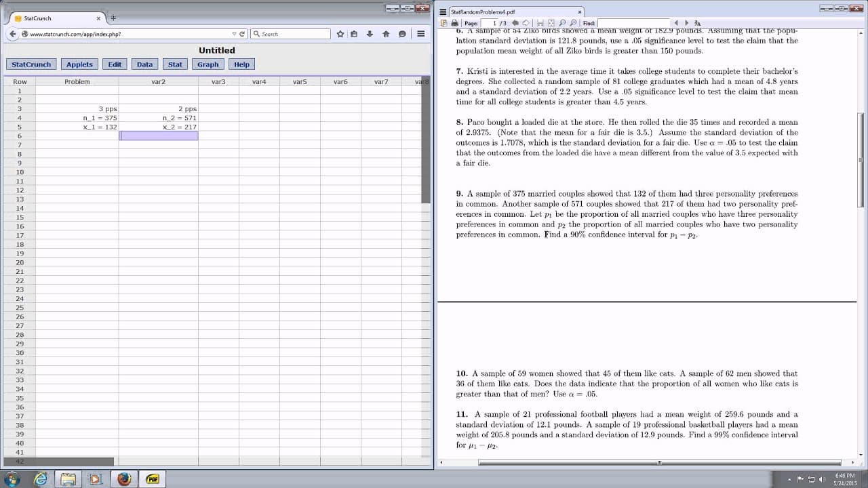The height and width of the screenshot is (488, 868).
Task: Switch to Firefox in the taskbar
Action: 124,479
